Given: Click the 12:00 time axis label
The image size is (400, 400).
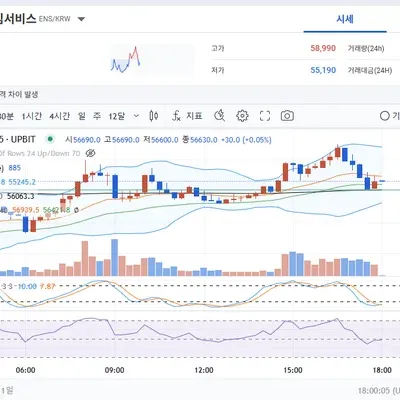Looking at the screenshot, I should pyautogui.click(x=204, y=370).
